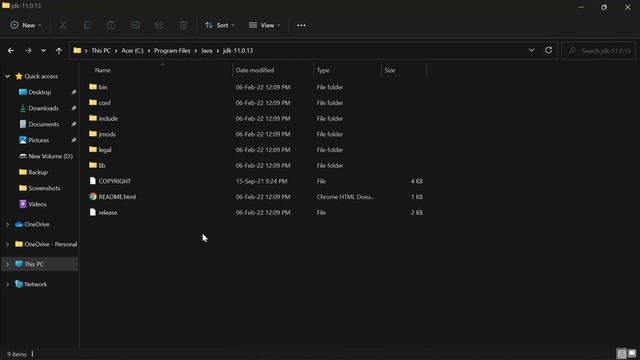Expand the OneDrive tree node
The height and width of the screenshot is (360, 640).
(7, 224)
